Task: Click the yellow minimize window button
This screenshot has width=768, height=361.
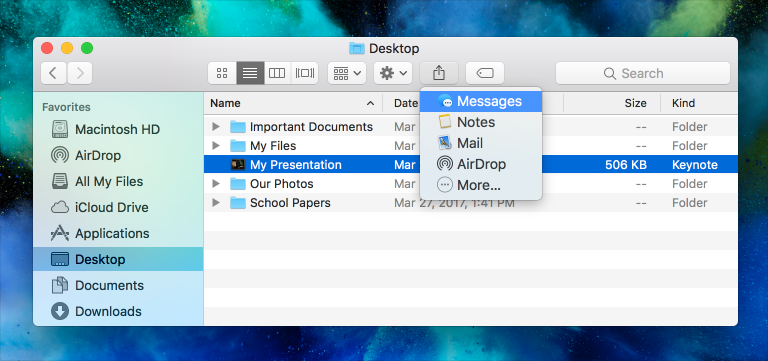Action: click(67, 48)
